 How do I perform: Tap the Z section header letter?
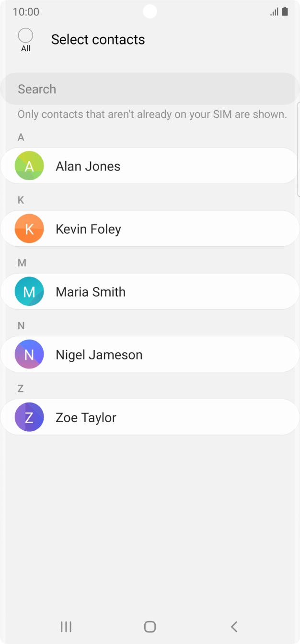tap(21, 388)
